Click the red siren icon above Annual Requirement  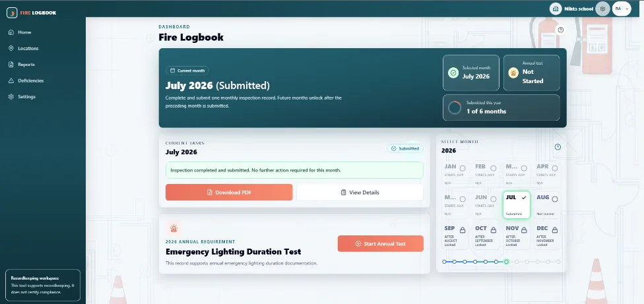coord(174,228)
